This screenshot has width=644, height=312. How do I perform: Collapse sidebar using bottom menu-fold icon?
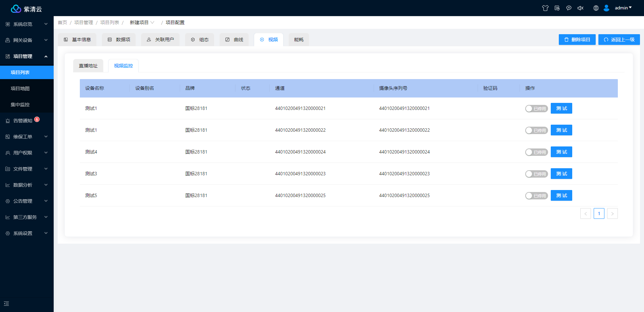[x=6, y=304]
